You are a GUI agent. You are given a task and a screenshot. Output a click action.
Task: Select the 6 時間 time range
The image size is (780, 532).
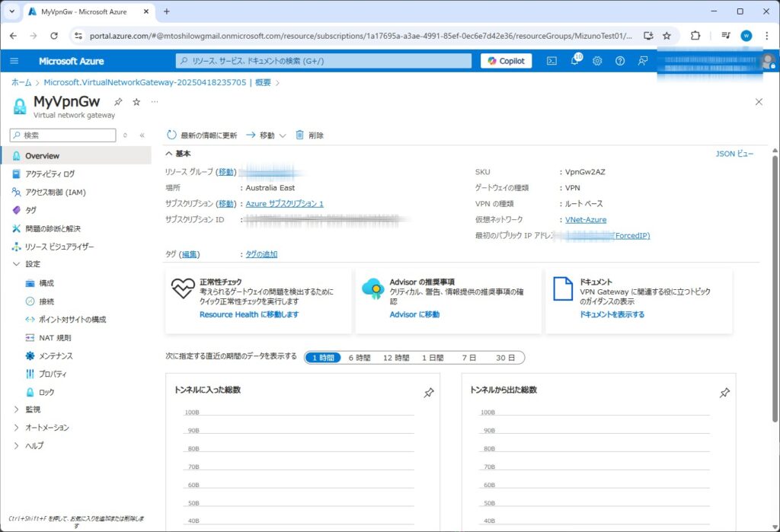[x=360, y=358]
